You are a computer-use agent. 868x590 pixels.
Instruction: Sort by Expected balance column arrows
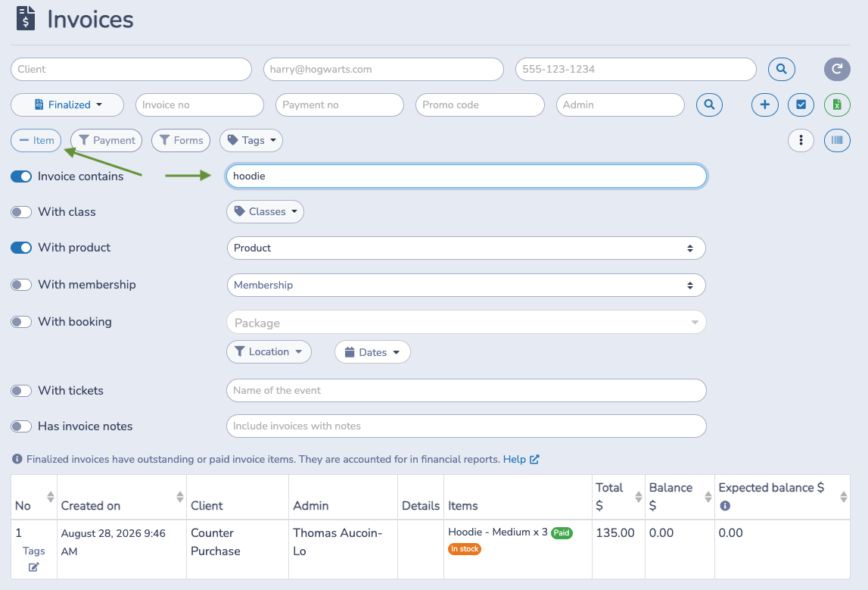843,496
